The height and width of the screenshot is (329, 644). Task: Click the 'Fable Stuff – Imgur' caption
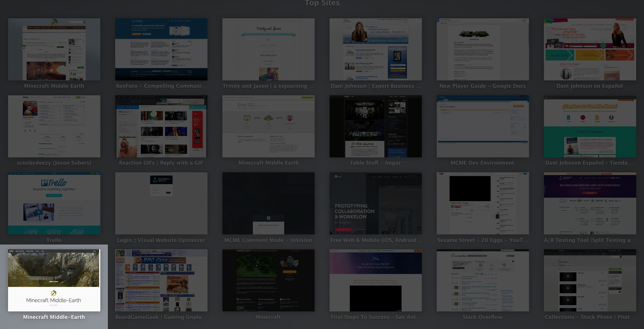tap(376, 163)
